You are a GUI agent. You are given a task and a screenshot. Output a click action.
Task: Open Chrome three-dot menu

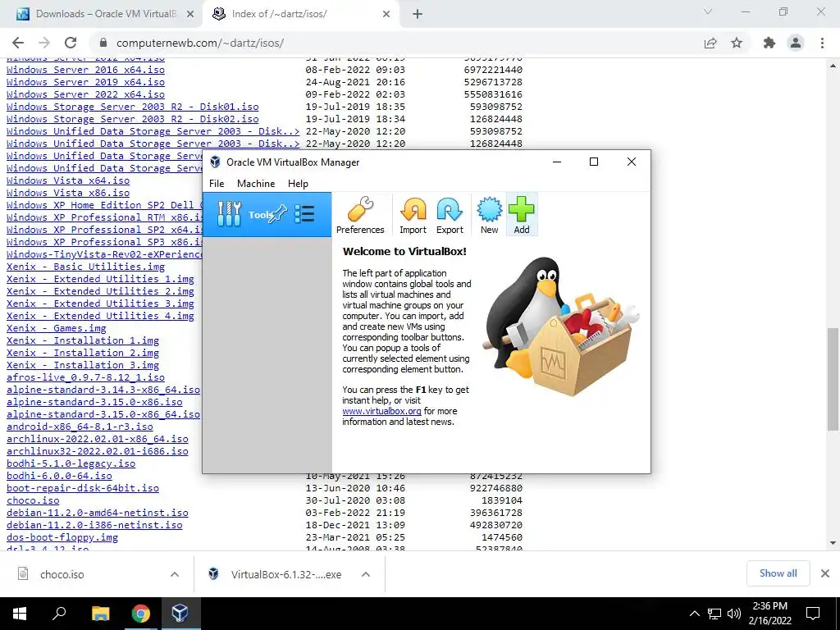(822, 43)
